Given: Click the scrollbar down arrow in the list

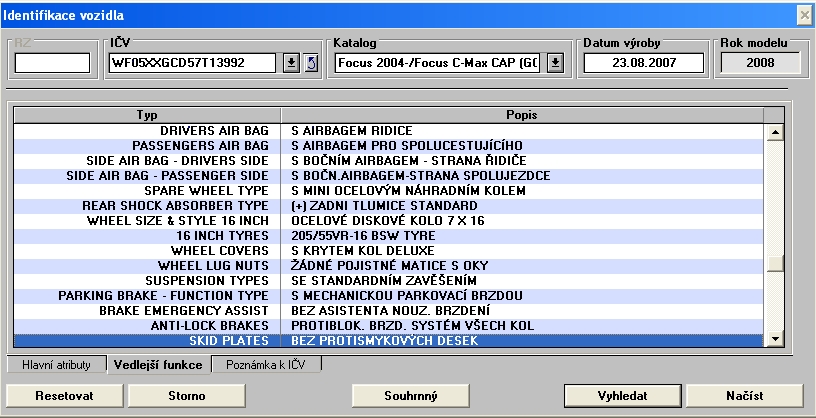Looking at the screenshot, I should click(773, 341).
